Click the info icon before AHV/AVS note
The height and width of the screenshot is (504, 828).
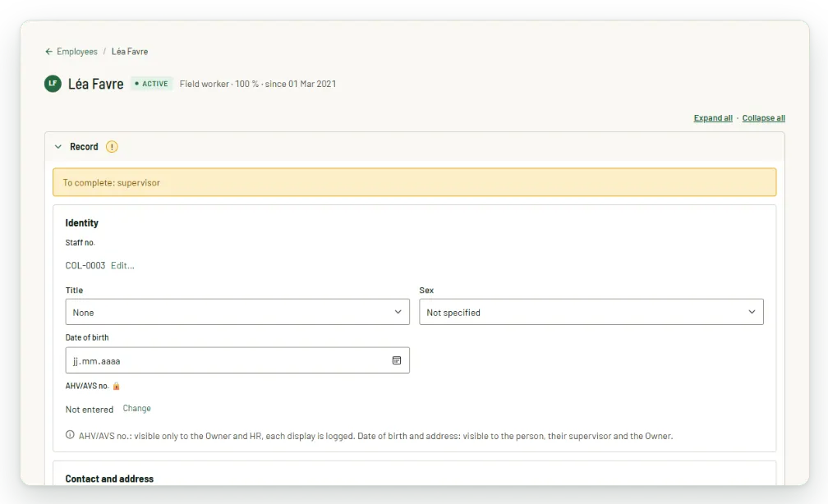(x=70, y=435)
